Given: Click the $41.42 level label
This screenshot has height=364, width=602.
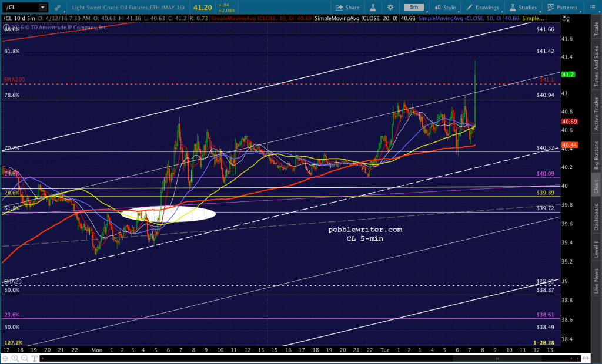Looking at the screenshot, I should pyautogui.click(x=545, y=51).
